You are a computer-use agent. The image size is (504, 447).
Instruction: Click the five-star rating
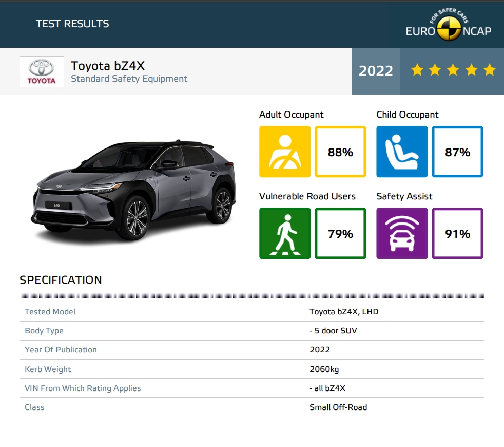[x=453, y=70]
